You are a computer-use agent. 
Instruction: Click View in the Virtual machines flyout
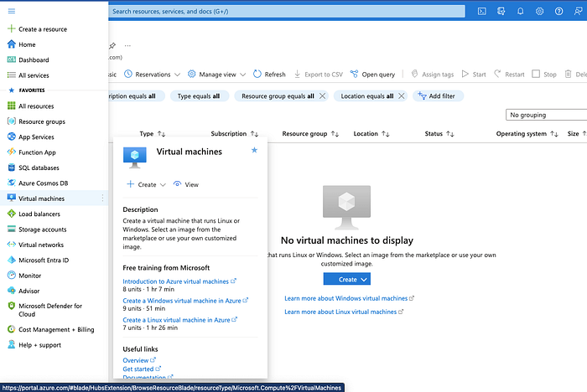coord(186,184)
